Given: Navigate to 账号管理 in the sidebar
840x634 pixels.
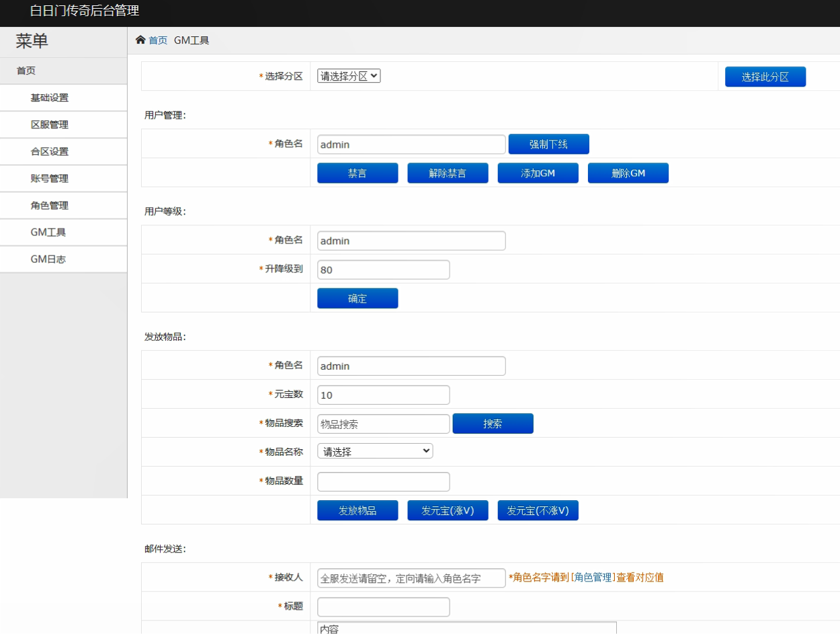Looking at the screenshot, I should point(63,178).
